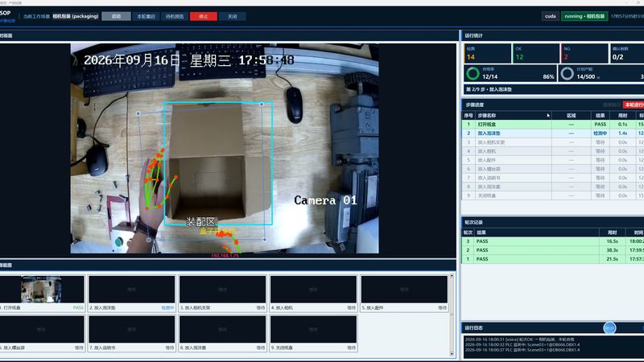
Task: Click the 本轮重启 restart-round button
Action: click(x=146, y=16)
